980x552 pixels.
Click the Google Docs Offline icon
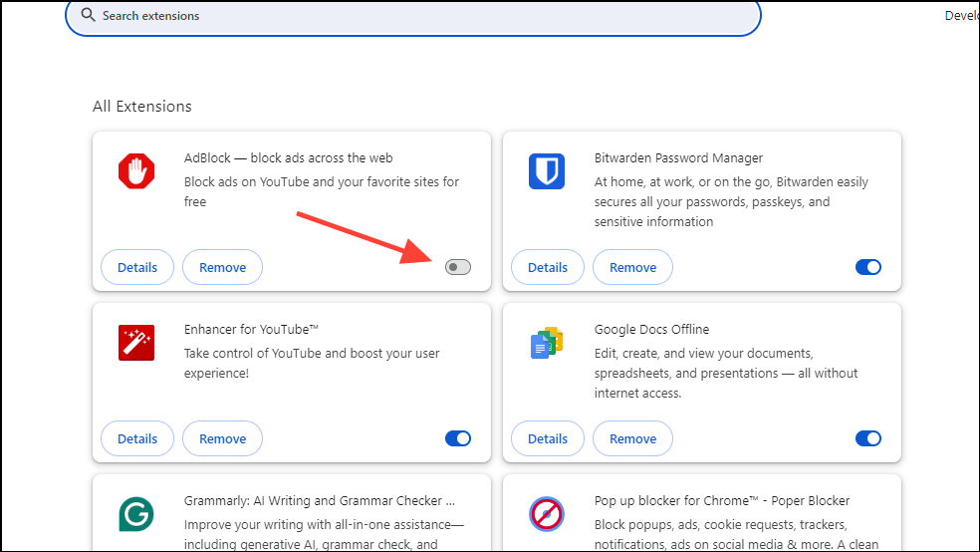tap(547, 343)
